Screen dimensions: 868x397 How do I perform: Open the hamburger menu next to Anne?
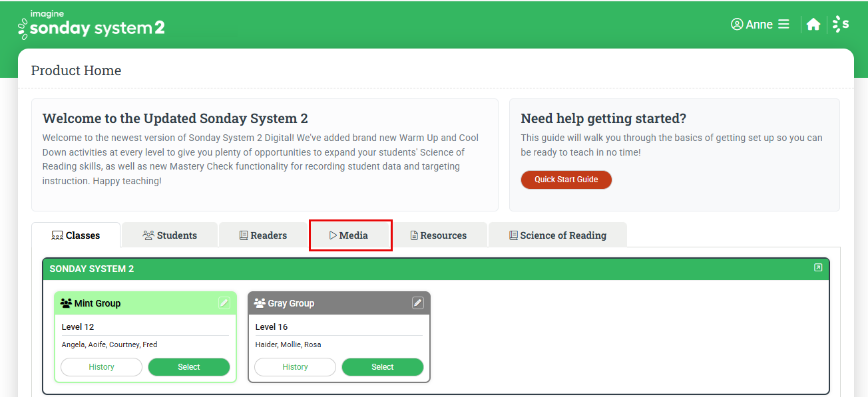point(783,25)
